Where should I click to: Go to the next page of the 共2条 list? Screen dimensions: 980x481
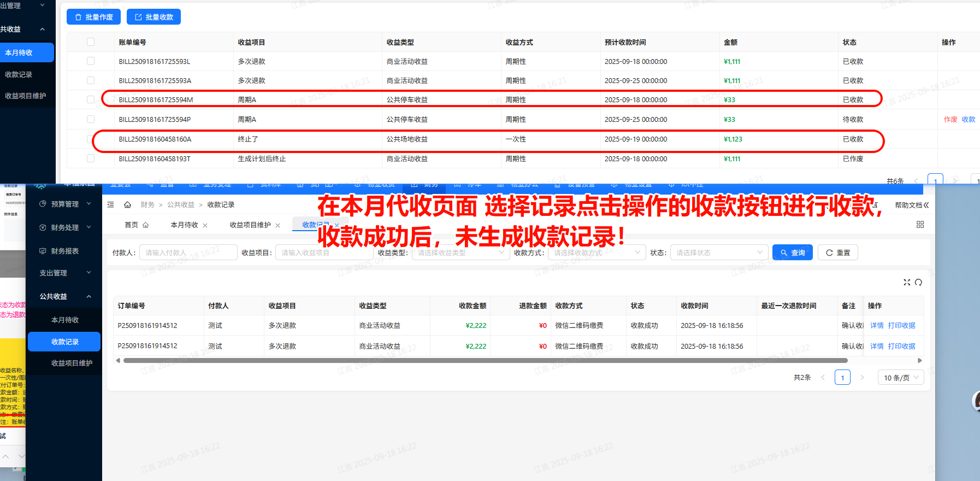pyautogui.click(x=862, y=378)
